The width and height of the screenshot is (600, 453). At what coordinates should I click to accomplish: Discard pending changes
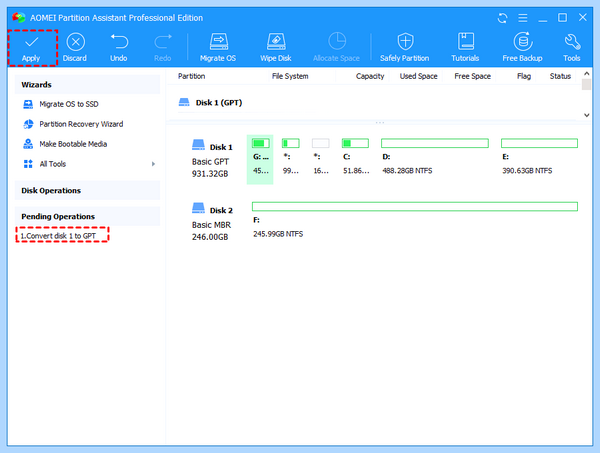pos(75,48)
